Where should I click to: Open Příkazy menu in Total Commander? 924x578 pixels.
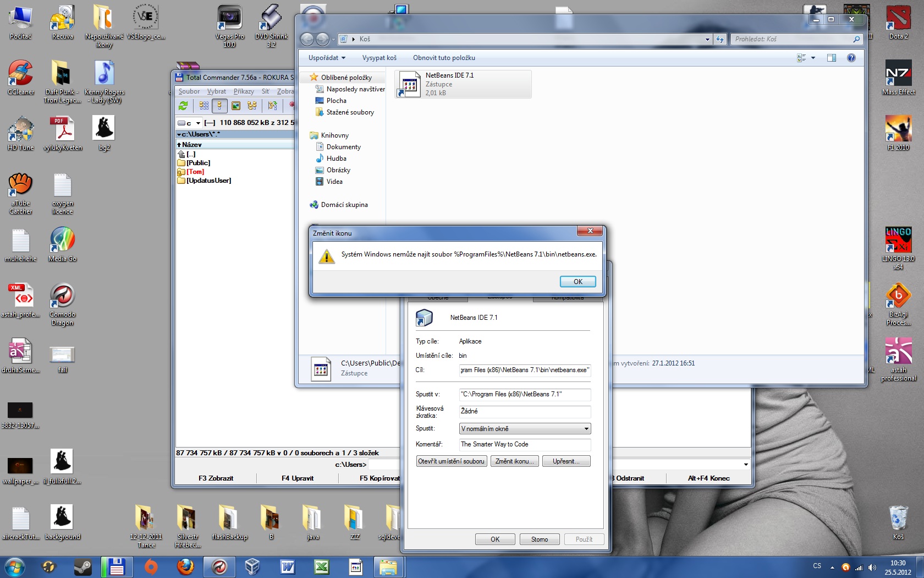pyautogui.click(x=244, y=91)
